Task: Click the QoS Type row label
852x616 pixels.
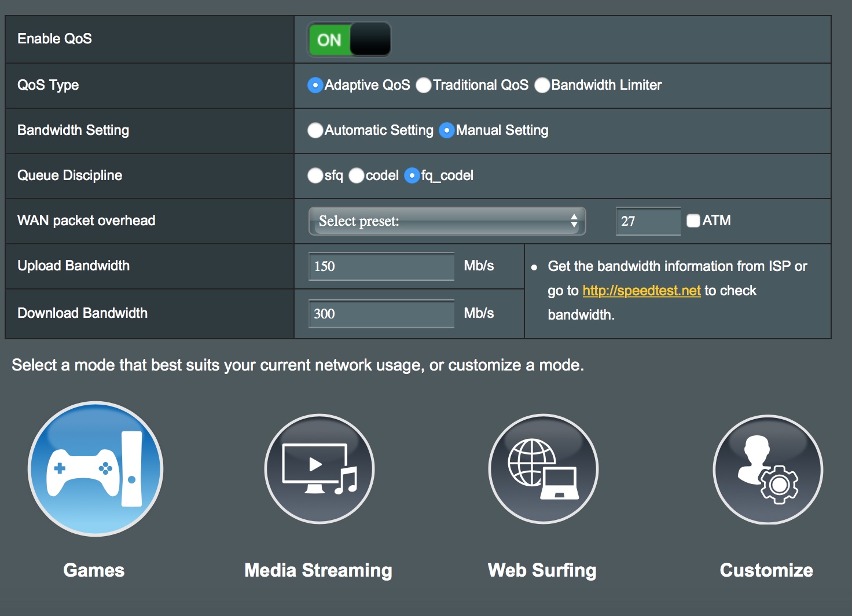Action: (x=48, y=85)
